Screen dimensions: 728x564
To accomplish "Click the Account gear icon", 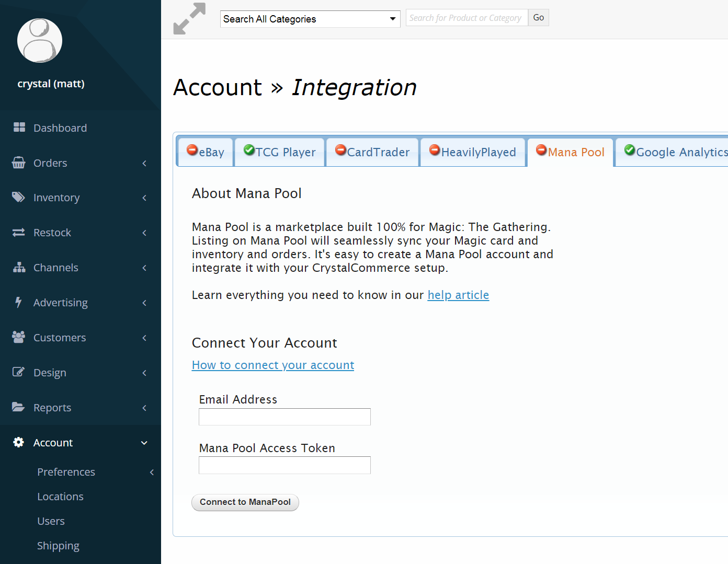I will pos(19,442).
